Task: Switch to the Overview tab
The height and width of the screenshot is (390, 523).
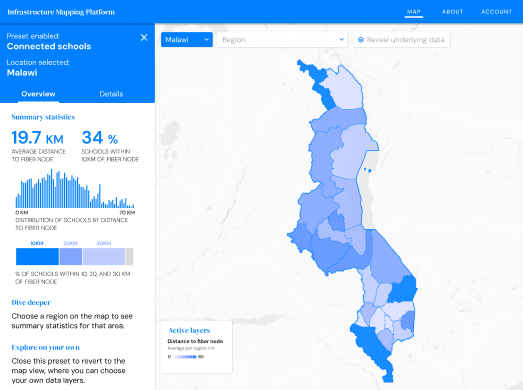Action: pos(38,94)
